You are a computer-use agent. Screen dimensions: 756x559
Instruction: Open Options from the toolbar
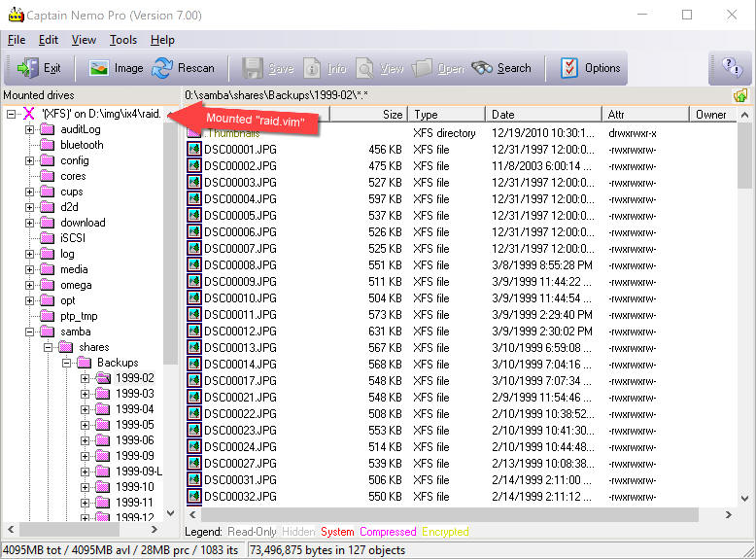click(569, 68)
